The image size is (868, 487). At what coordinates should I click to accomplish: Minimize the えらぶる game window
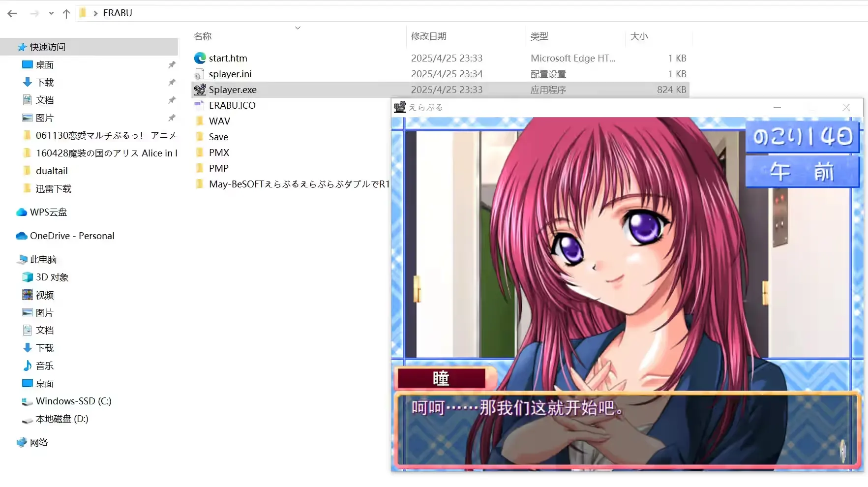[x=778, y=107]
